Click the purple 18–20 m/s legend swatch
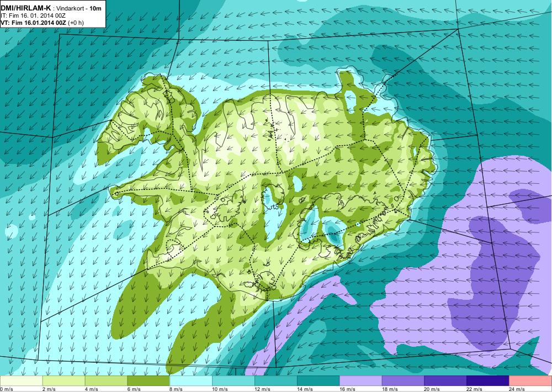 pos(403,381)
